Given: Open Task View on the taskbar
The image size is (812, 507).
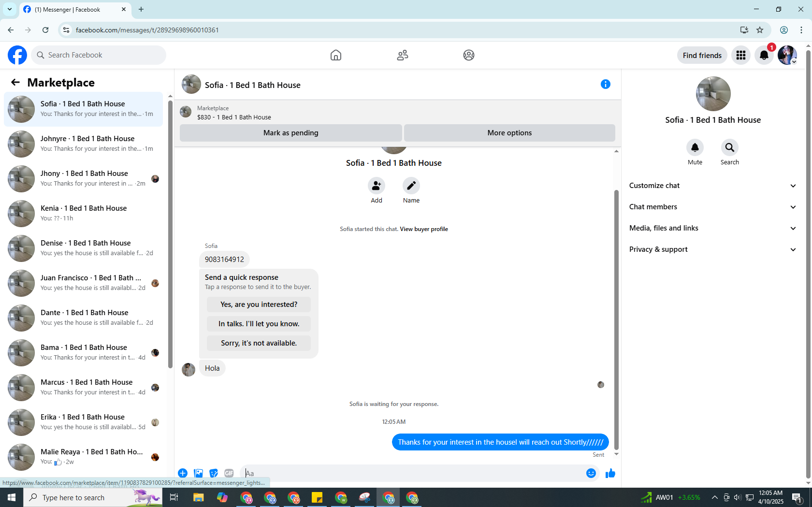Looking at the screenshot, I should (x=174, y=497).
